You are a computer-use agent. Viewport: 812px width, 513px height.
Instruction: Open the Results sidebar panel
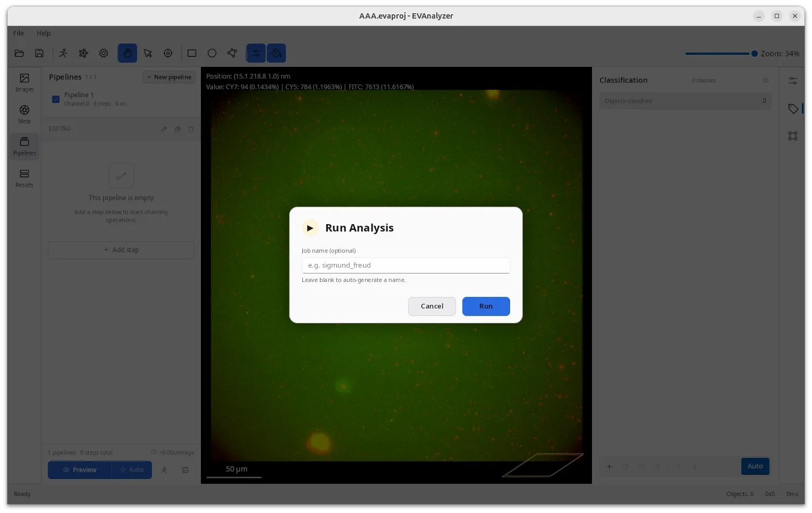point(24,178)
